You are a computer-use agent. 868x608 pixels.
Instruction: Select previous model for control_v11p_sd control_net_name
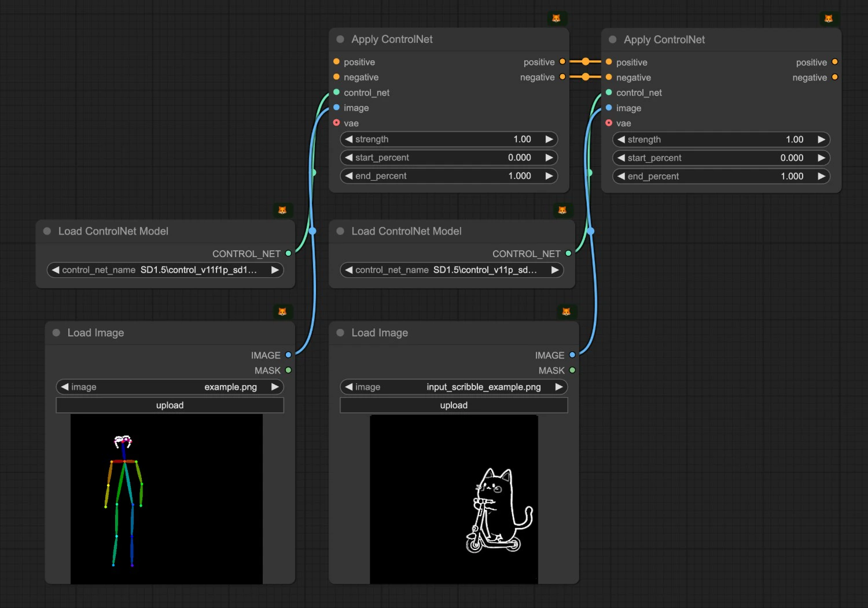[349, 270]
